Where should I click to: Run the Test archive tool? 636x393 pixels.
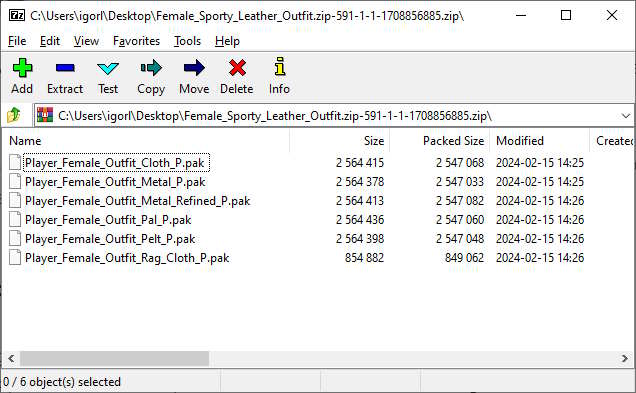click(108, 68)
